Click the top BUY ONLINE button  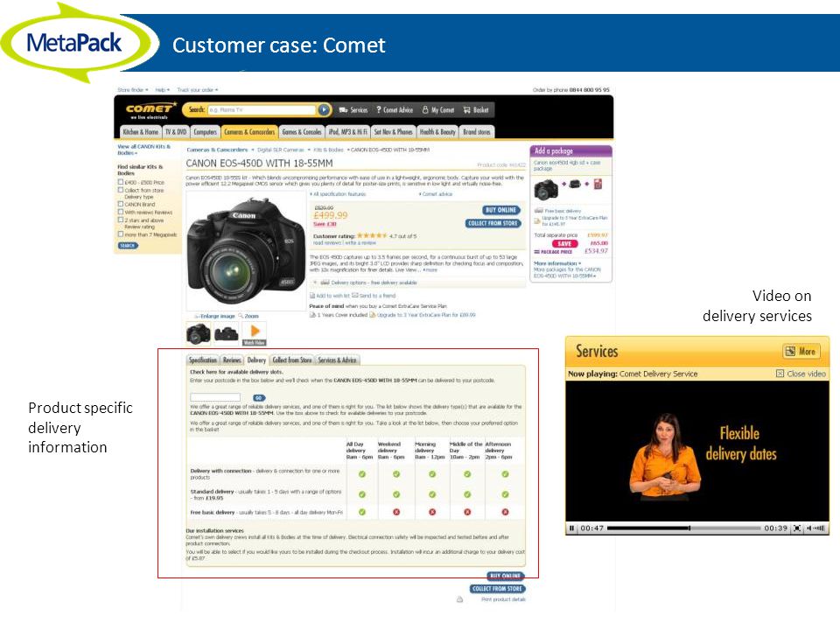pos(500,210)
